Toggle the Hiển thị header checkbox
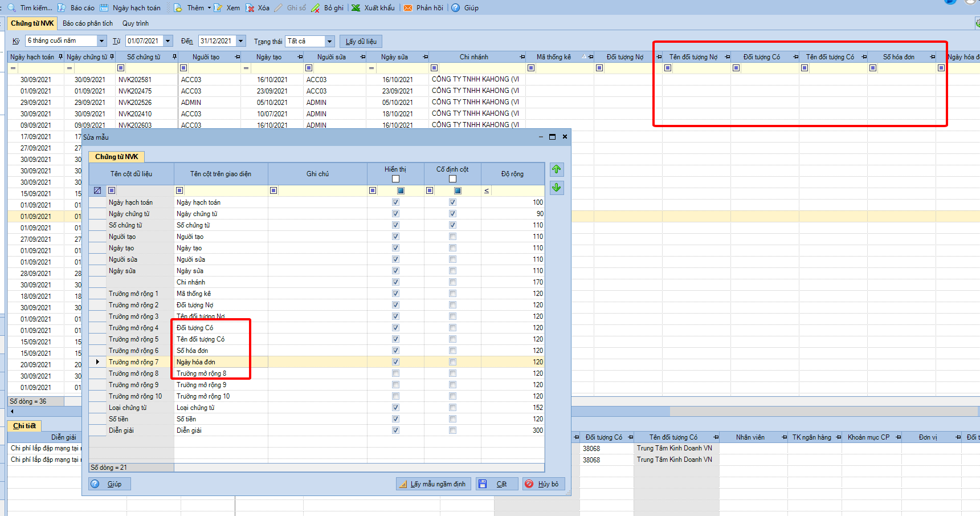The height and width of the screenshot is (516, 980). click(395, 179)
